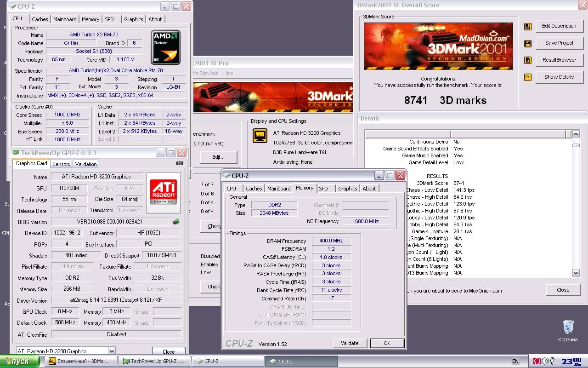The height and width of the screenshot is (368, 588).
Task: Click the NB Frequency 1600.0 MHz value
Action: point(366,221)
